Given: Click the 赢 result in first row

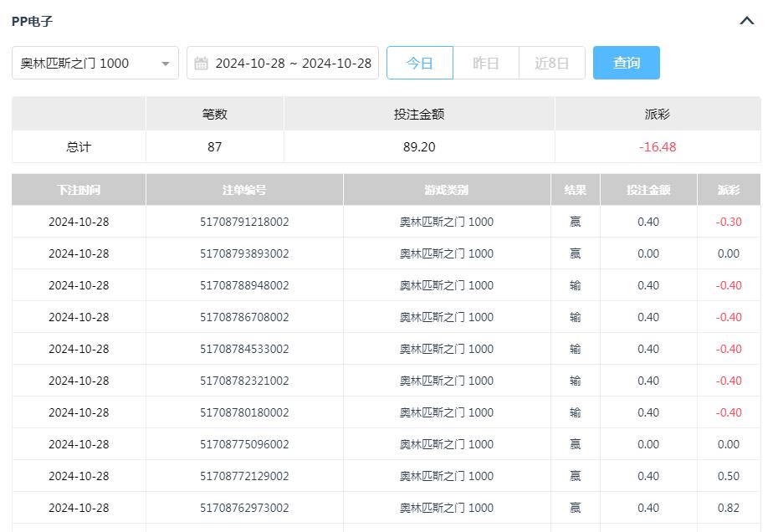Looking at the screenshot, I should click(x=574, y=222).
